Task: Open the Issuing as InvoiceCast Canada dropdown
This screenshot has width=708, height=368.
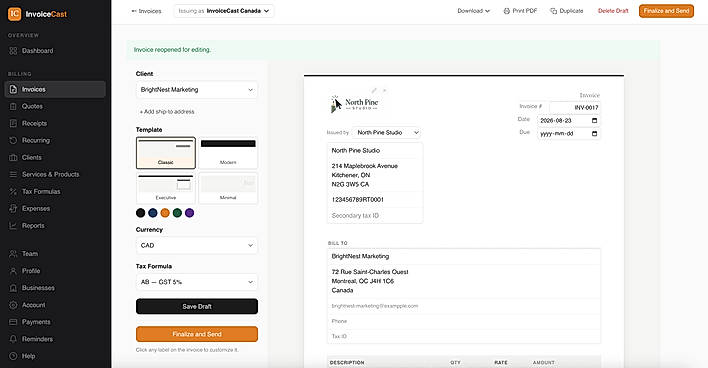Action: click(x=224, y=11)
